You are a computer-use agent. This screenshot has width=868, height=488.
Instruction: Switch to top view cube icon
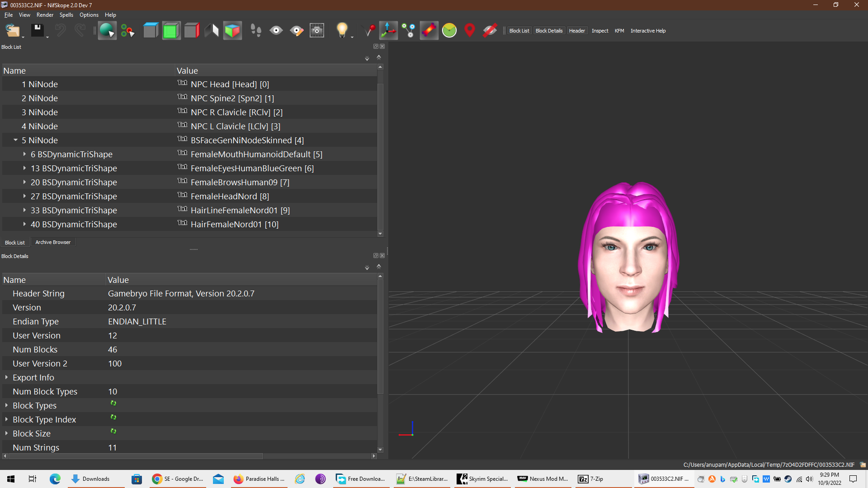click(x=151, y=31)
